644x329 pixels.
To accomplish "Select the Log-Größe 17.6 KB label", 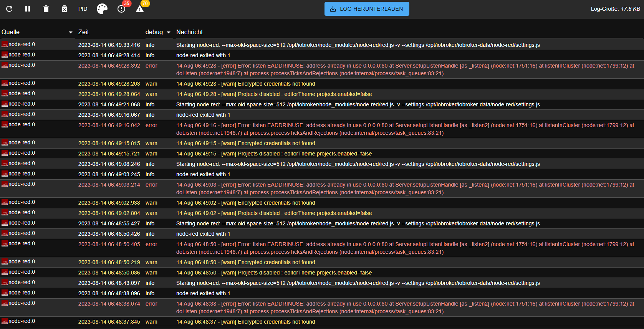I will [615, 9].
